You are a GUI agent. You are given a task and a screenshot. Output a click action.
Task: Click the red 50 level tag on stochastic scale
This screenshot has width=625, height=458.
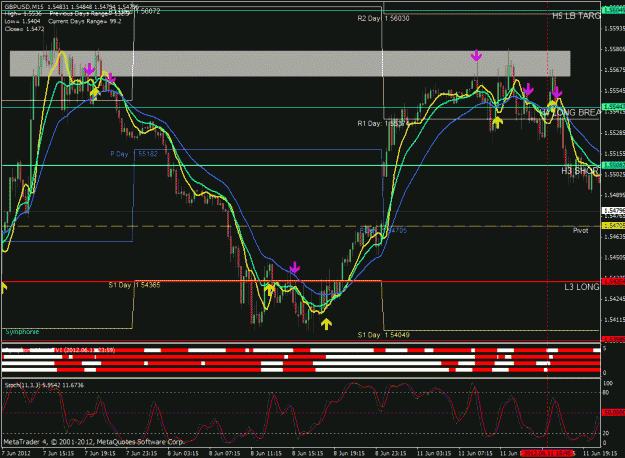[613, 413]
